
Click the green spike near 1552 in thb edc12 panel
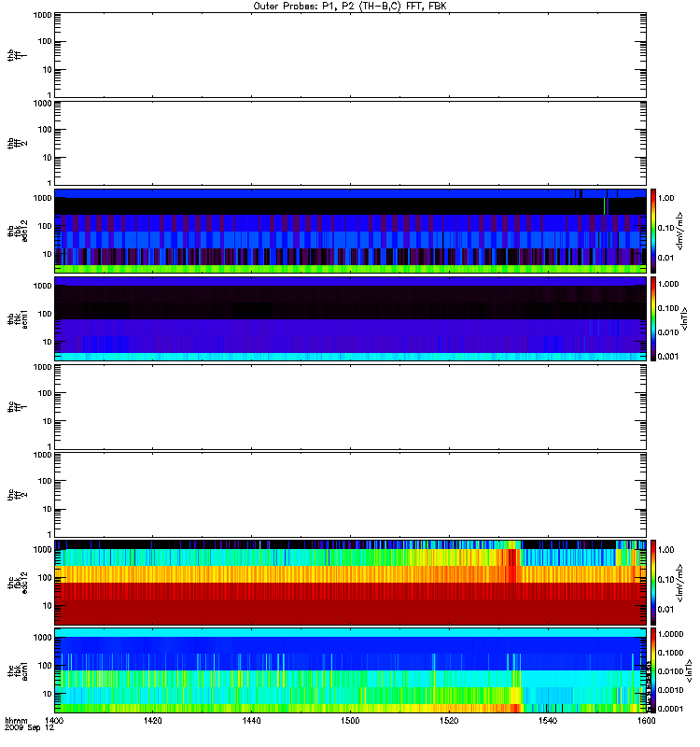(604, 206)
